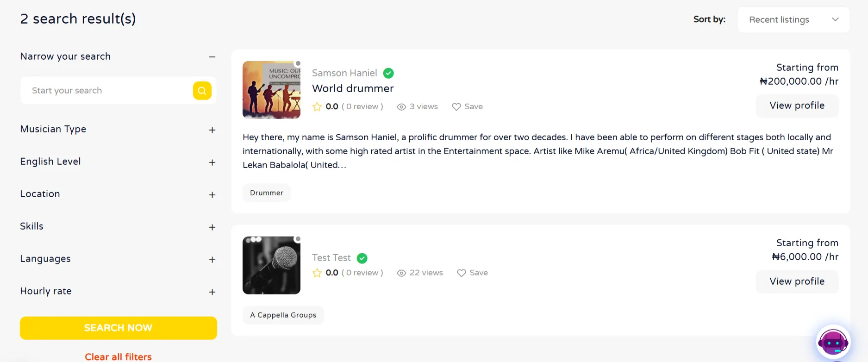Click the eye icon beside 3 views

coord(401,107)
